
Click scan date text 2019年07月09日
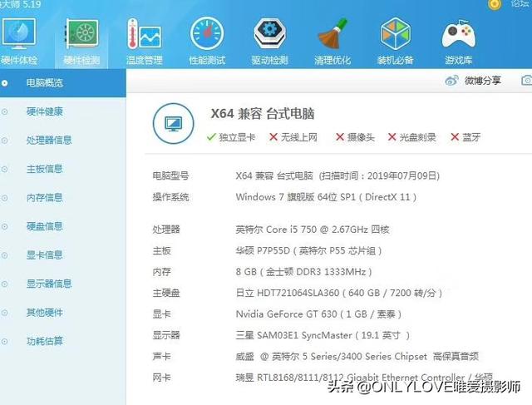402,175
